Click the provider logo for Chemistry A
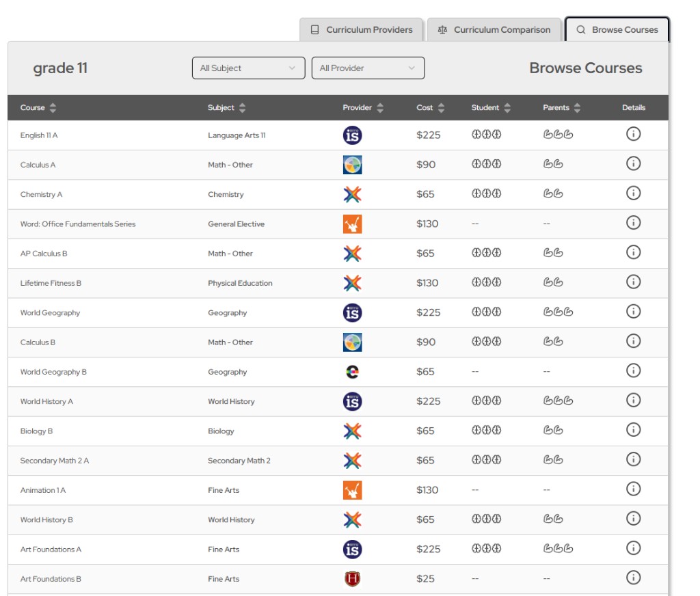This screenshot has height=596, width=700. tap(352, 194)
